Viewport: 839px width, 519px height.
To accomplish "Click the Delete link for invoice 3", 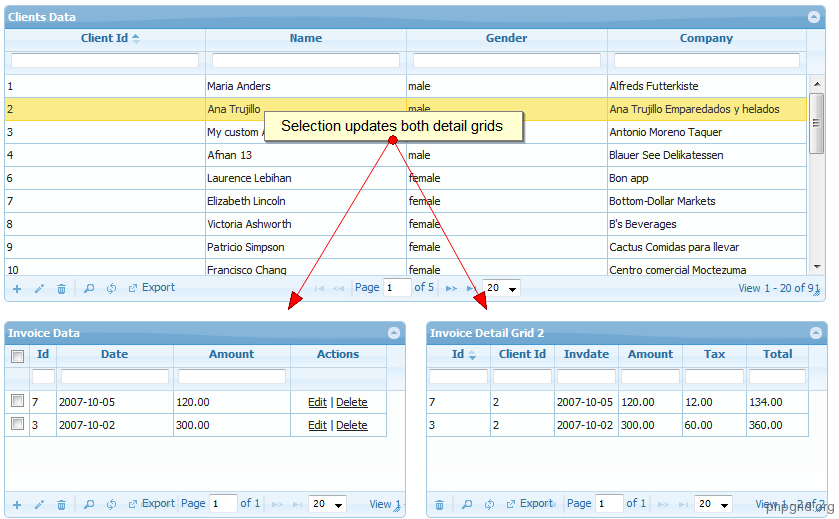I will (x=351, y=425).
